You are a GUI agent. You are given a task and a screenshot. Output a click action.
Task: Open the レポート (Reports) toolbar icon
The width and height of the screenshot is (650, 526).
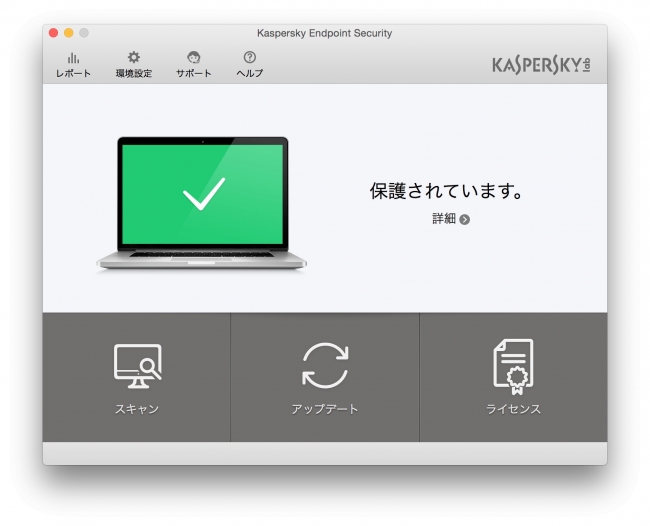coord(73,58)
